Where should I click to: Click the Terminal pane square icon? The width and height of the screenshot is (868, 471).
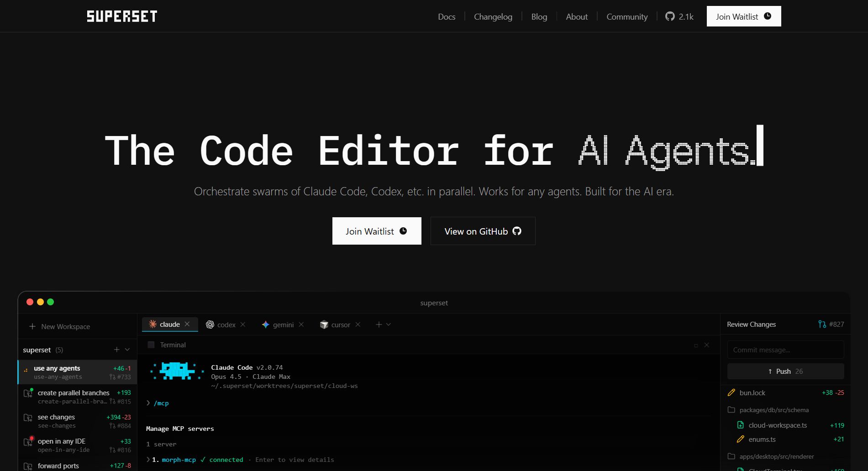[x=151, y=345]
